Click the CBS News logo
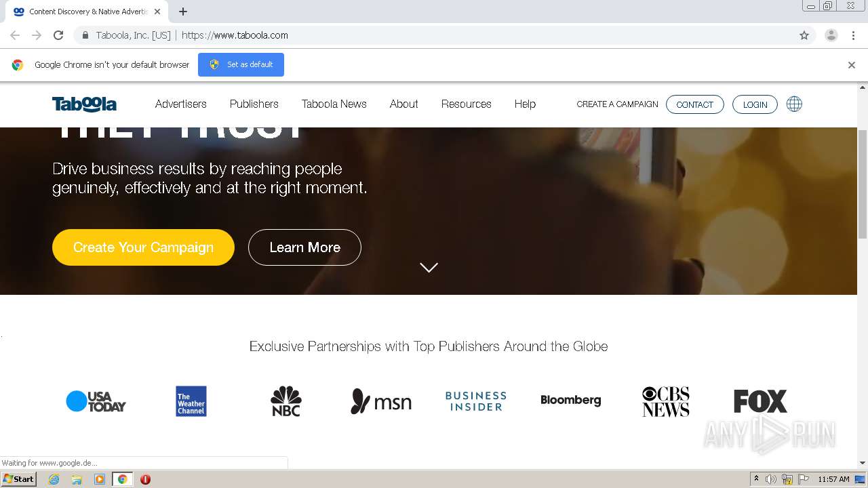 coord(666,401)
